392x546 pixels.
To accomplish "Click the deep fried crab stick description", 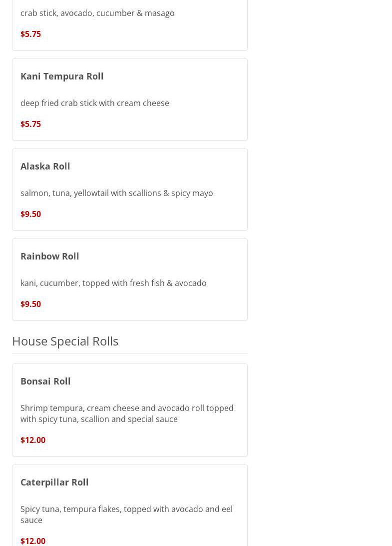I will (x=95, y=103).
